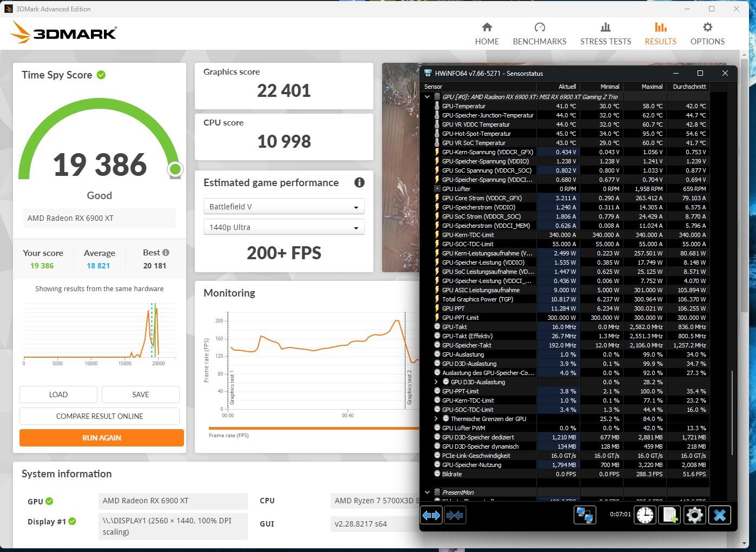Click the HWiNFO sensor list vertical scrollbar
756x552 pixels.
[x=731, y=412]
